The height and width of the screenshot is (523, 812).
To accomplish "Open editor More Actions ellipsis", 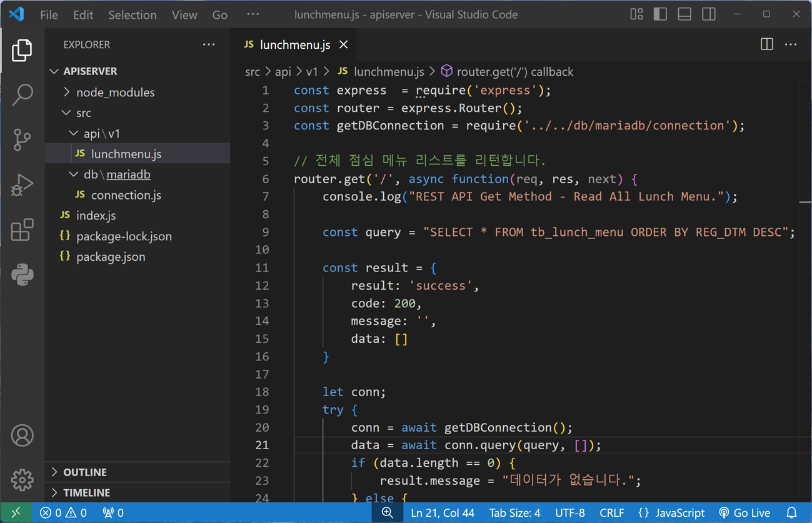I will (791, 44).
